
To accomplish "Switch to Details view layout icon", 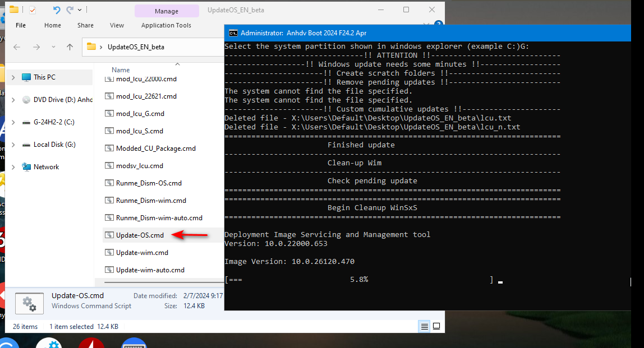I will [x=424, y=326].
